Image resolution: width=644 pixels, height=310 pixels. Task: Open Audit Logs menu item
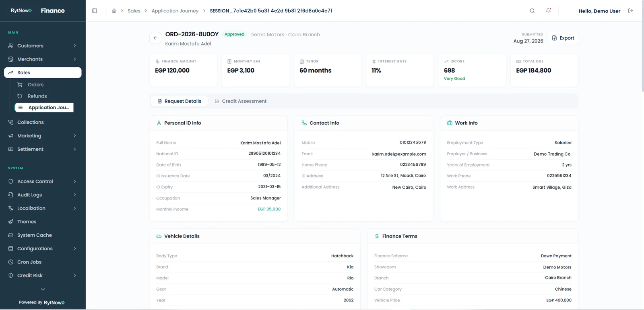[x=43, y=195]
